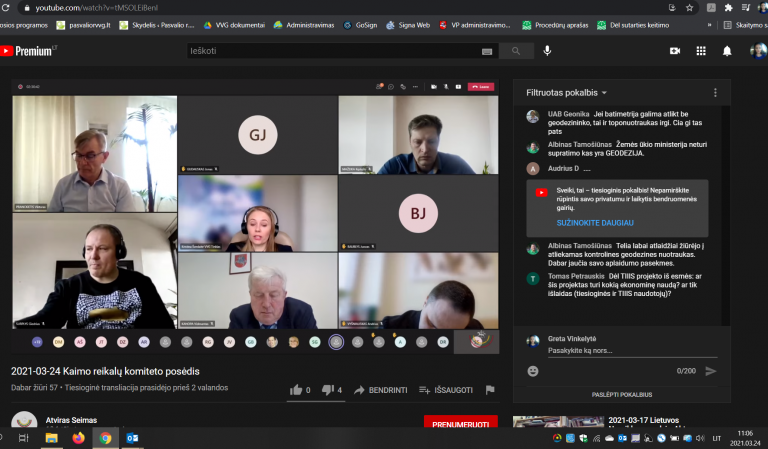Report the video with flag icon
Image resolution: width=768 pixels, height=449 pixels.
coord(490,390)
